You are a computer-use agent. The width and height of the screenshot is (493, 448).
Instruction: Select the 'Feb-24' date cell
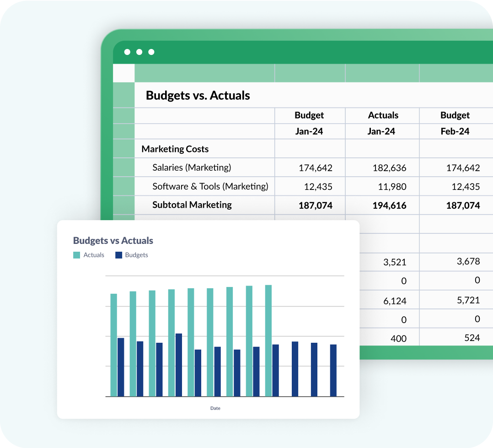click(x=456, y=131)
